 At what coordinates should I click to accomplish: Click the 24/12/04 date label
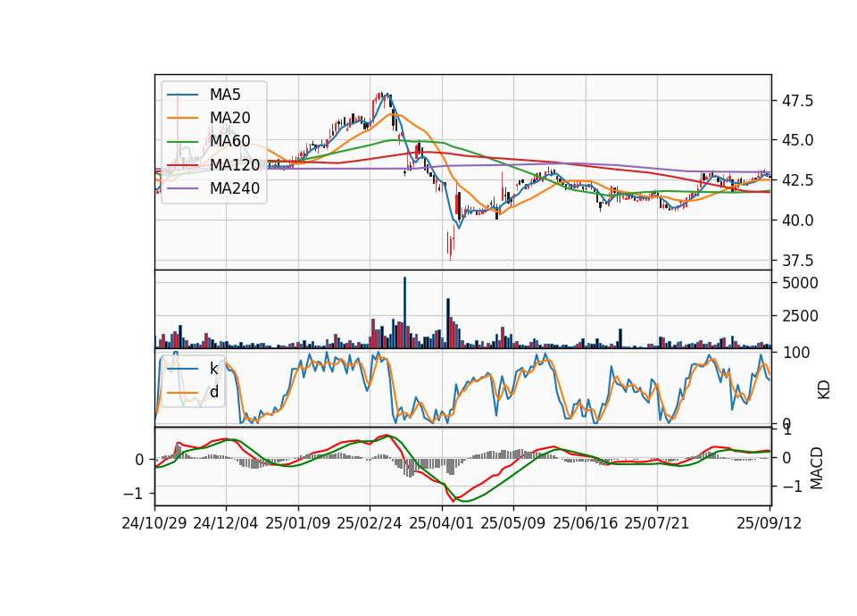[226, 523]
